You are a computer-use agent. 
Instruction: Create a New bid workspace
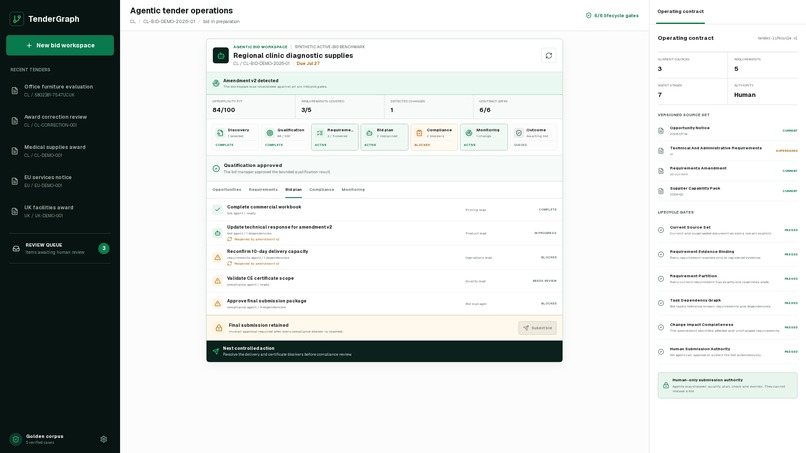pyautogui.click(x=60, y=45)
